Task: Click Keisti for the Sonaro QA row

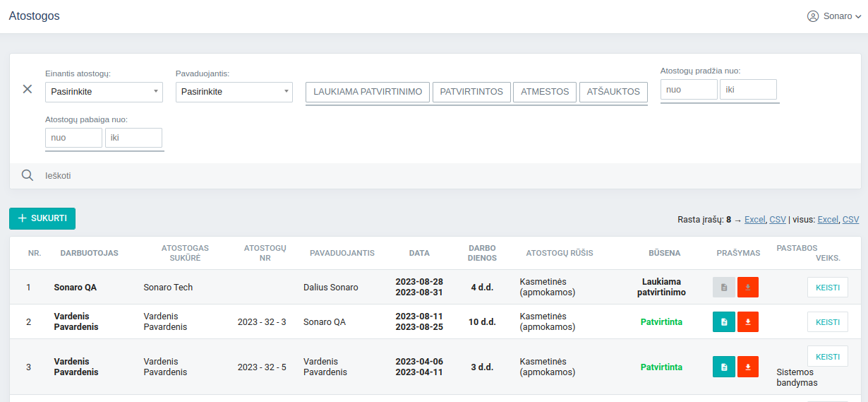Action: [x=827, y=288]
